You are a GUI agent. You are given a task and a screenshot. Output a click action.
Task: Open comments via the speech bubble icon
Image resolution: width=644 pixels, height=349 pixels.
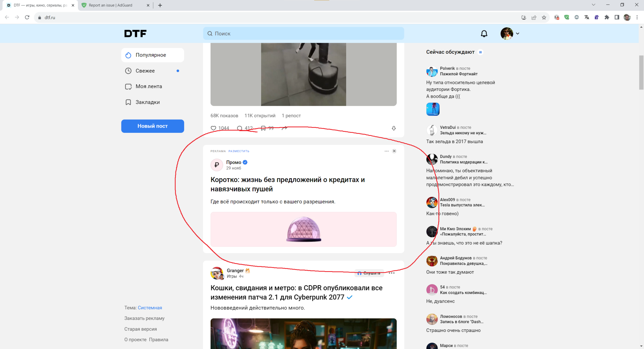pyautogui.click(x=240, y=128)
